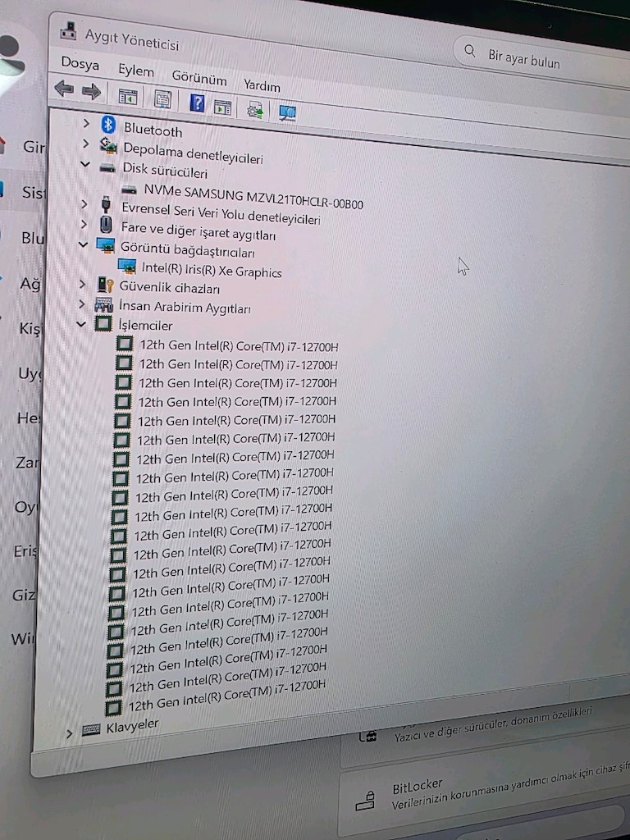Click the action pane toggle toolbar icon

pyautogui.click(x=222, y=107)
